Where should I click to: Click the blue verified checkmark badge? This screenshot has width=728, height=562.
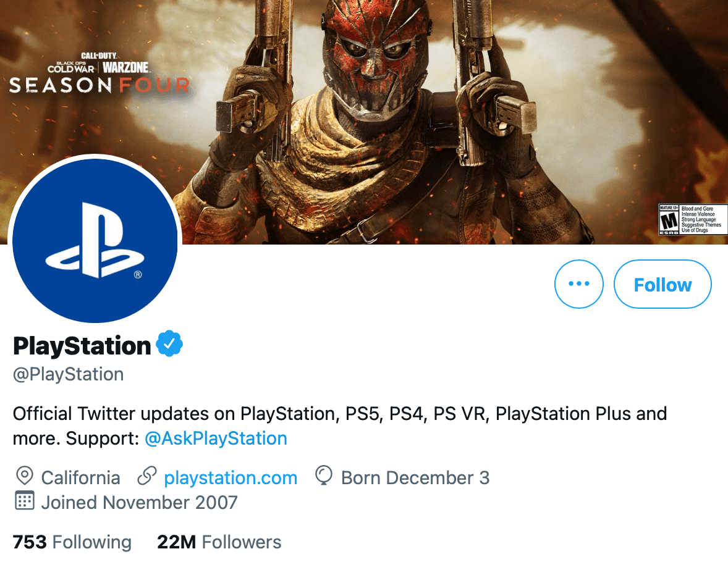click(x=169, y=345)
